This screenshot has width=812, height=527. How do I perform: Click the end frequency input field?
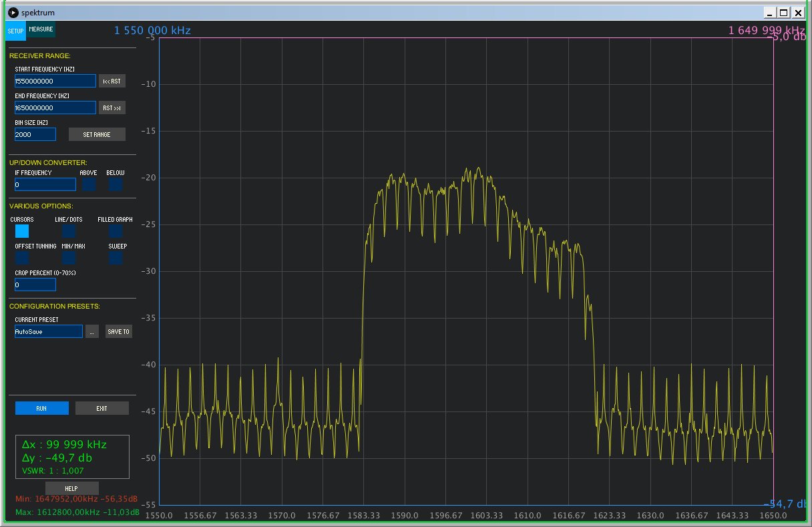[55, 108]
